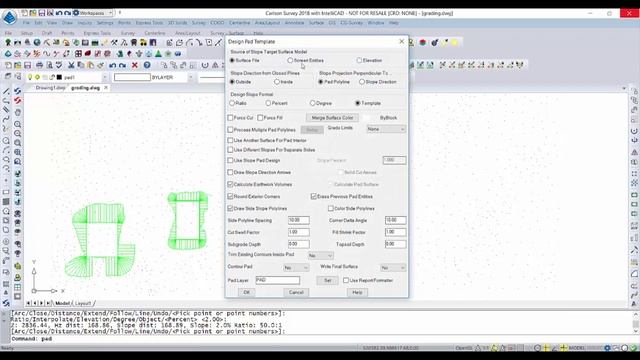Open the Inquiry menu

pyautogui.click(x=84, y=23)
